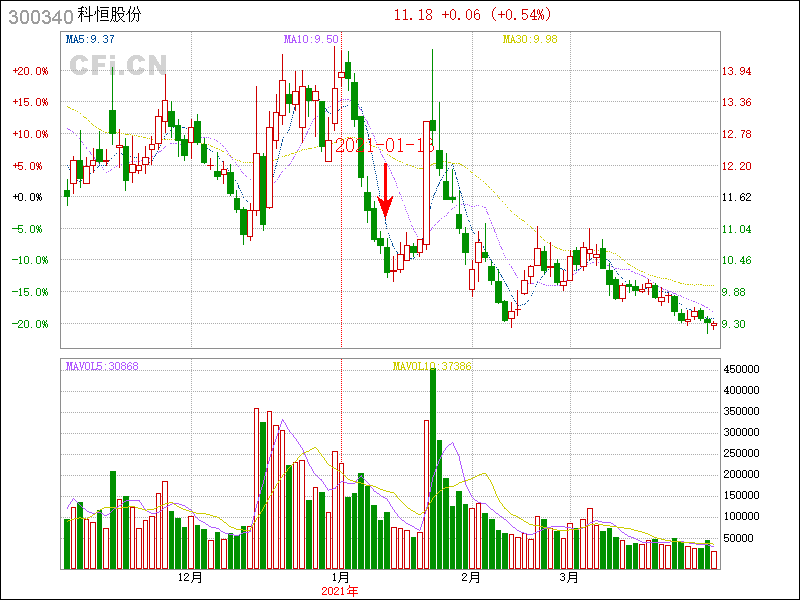
Task: Select the 12月 label on time axis
Action: click(190, 577)
